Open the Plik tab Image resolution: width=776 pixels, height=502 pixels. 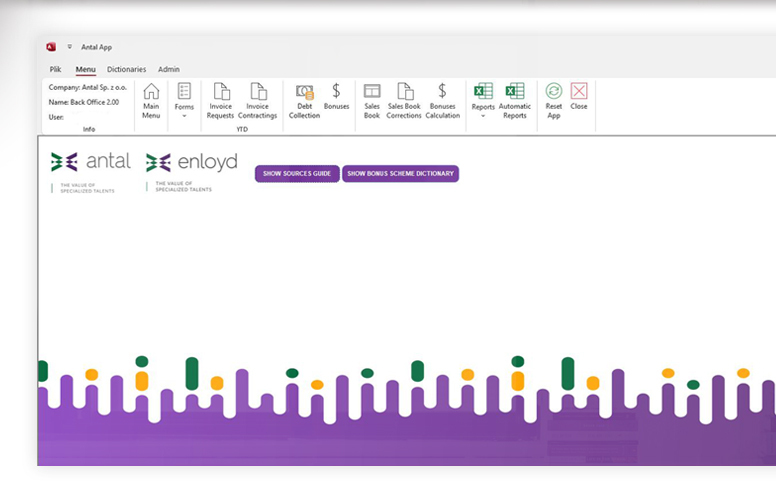56,69
